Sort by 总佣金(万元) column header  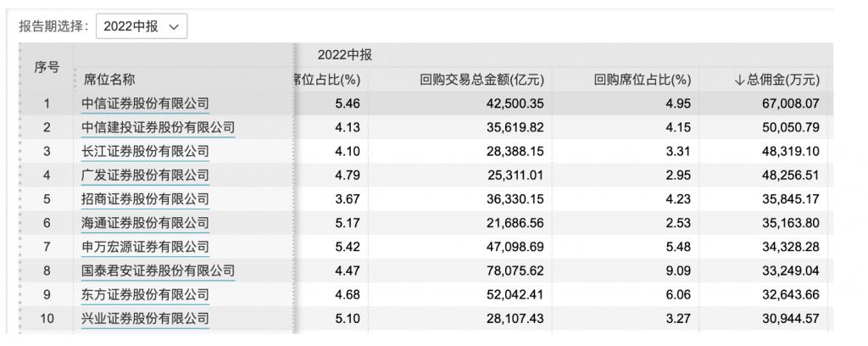[x=777, y=80]
